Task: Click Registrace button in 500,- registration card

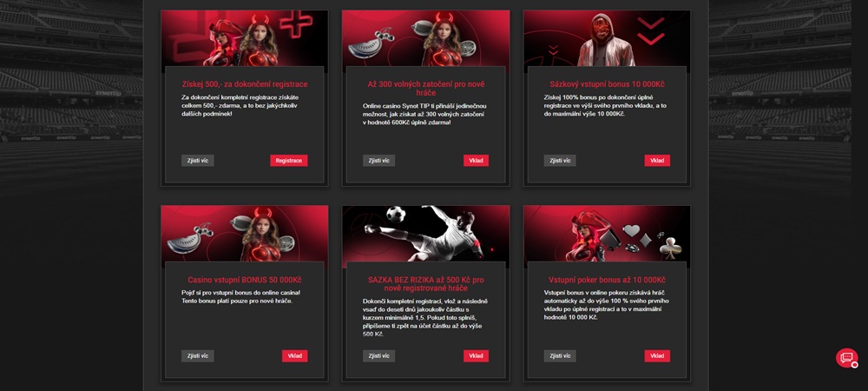Action: 289,161
